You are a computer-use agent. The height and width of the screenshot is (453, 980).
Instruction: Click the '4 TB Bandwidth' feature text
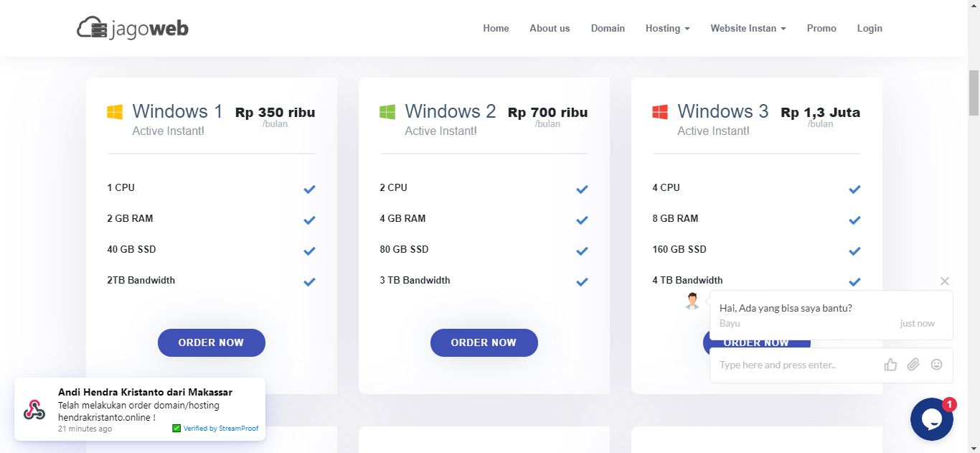tap(687, 280)
